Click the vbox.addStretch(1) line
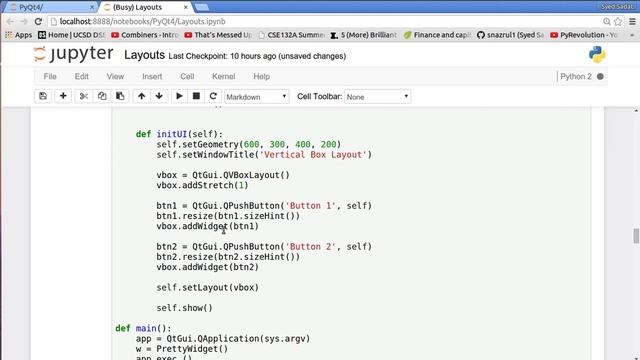The width and height of the screenshot is (640, 360). (x=202, y=185)
